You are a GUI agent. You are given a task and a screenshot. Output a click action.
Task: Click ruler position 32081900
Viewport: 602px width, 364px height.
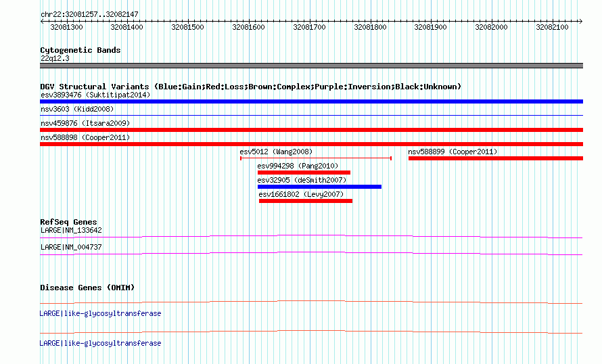click(x=430, y=27)
